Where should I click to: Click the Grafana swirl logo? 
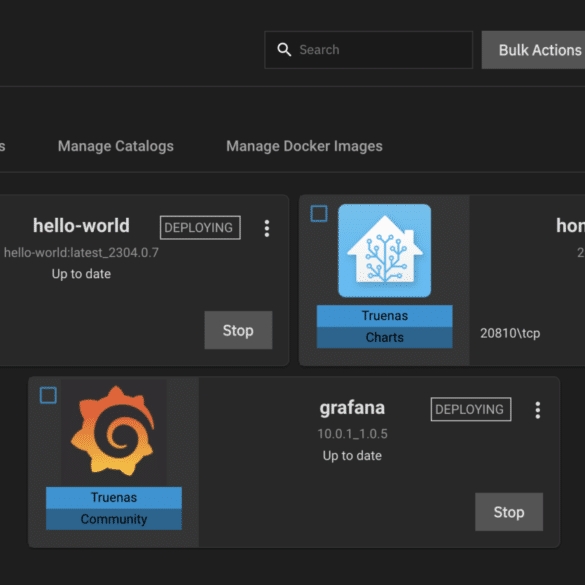[113, 431]
